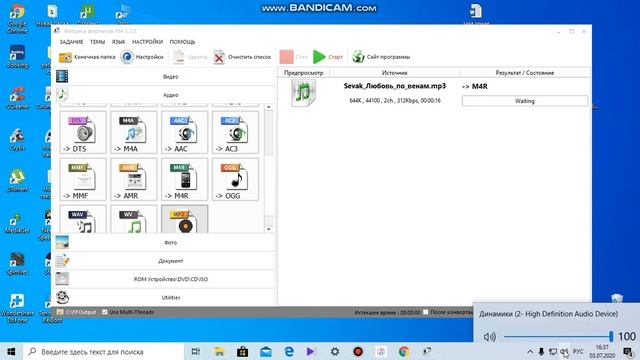Expand the ROM Устройство\DVD\CD\ISO category
640x360 pixels.
coord(164,279)
